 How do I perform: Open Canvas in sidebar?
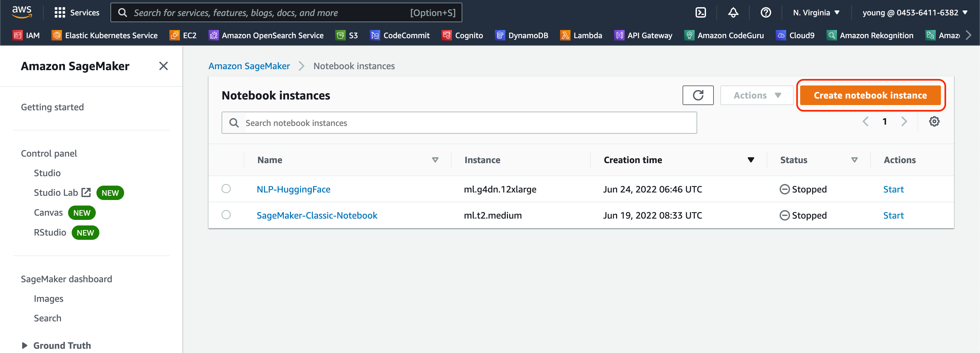(48, 212)
